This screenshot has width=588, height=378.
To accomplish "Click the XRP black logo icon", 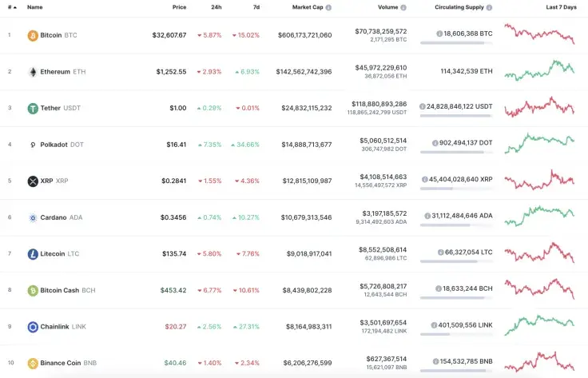I will (x=33, y=181).
